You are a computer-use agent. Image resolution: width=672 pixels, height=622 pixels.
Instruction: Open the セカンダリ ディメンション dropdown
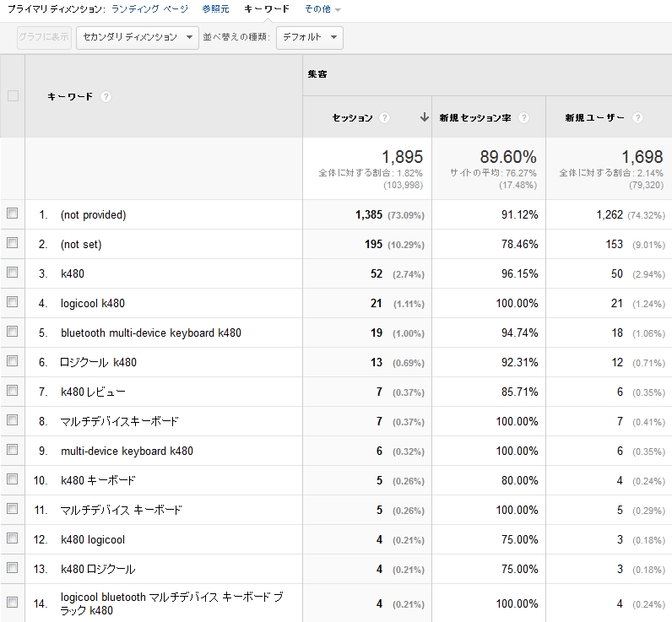point(138,37)
